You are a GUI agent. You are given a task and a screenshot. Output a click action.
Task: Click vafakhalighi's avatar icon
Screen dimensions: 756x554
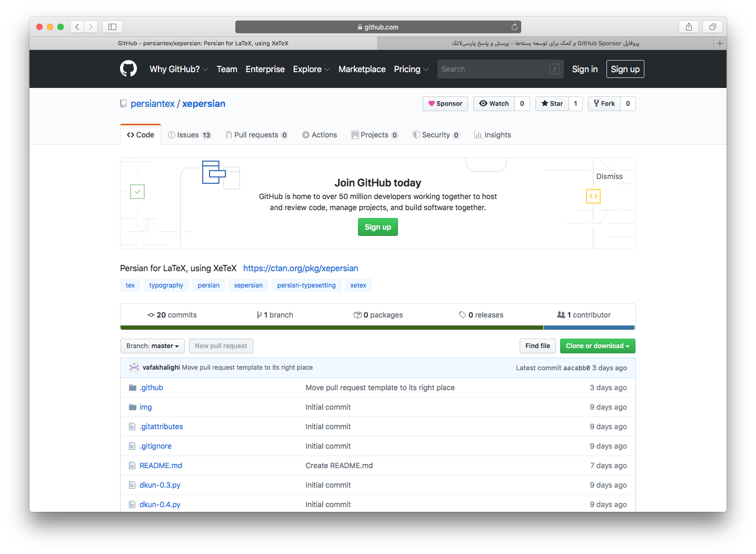coord(134,367)
